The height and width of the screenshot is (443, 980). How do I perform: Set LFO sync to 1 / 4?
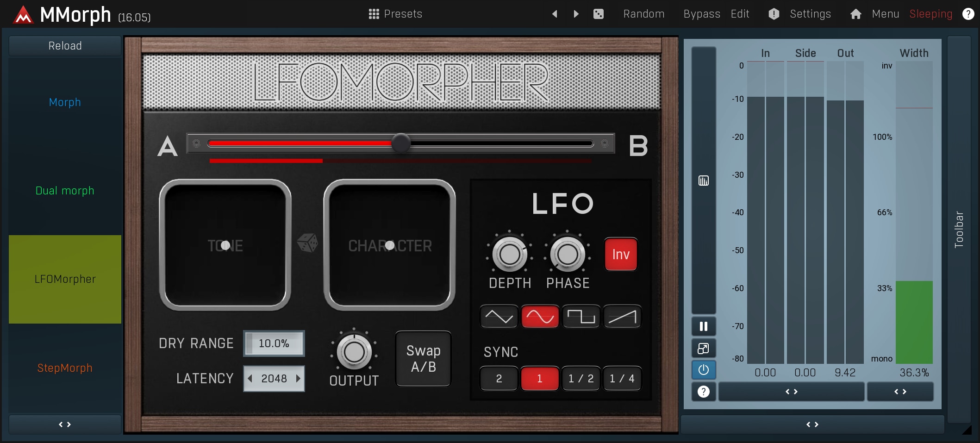pyautogui.click(x=622, y=379)
